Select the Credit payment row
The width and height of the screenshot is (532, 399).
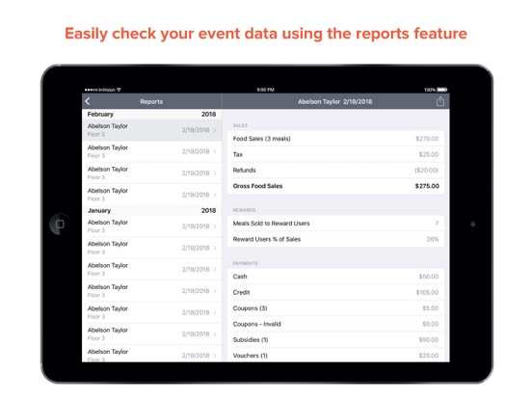coord(335,292)
